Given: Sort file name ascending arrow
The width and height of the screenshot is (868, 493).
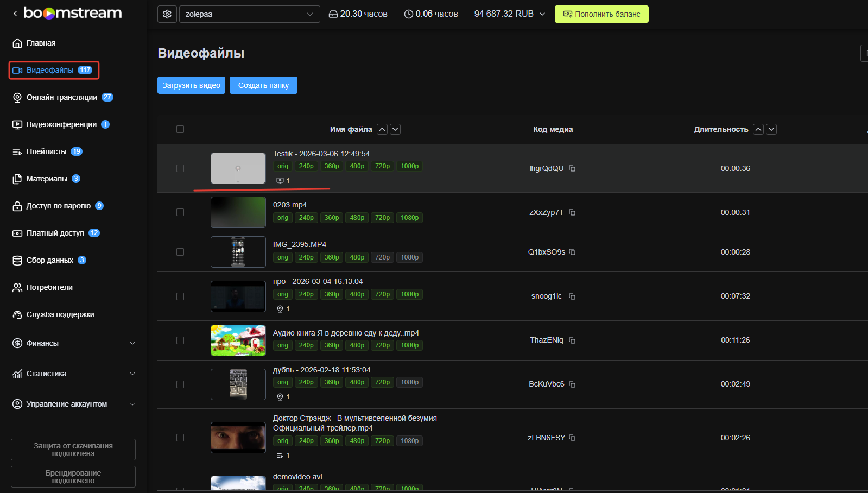Looking at the screenshot, I should coord(382,129).
